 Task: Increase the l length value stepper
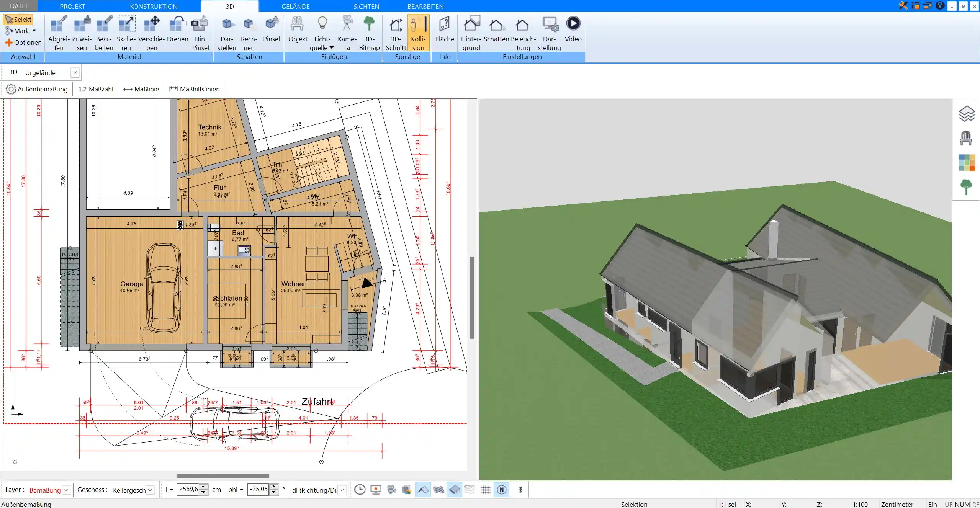(x=204, y=487)
